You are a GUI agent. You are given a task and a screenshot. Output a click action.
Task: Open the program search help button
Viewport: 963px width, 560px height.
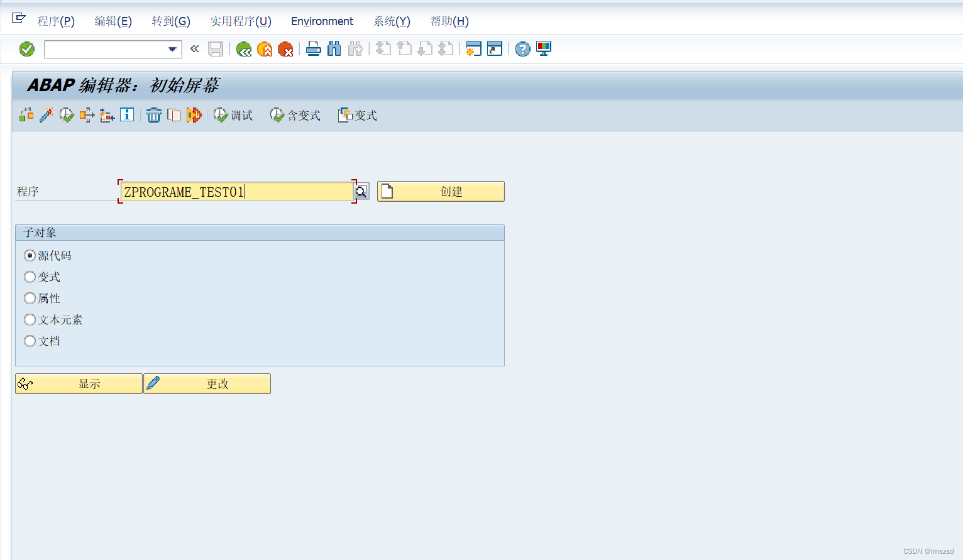pyautogui.click(x=361, y=192)
